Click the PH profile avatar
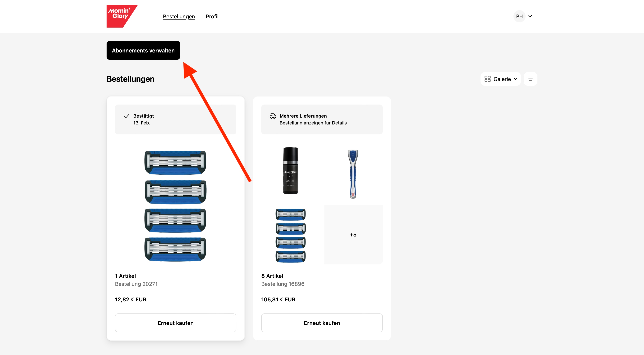The height and width of the screenshot is (355, 644). (x=519, y=16)
